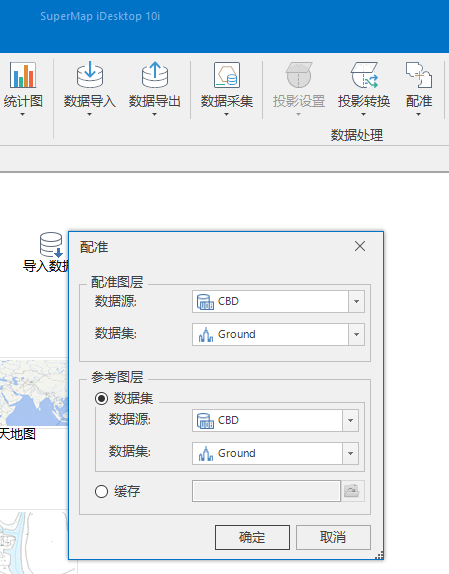449x574 pixels.
Task: Click the 数据导出 export icon
Action: [x=155, y=75]
